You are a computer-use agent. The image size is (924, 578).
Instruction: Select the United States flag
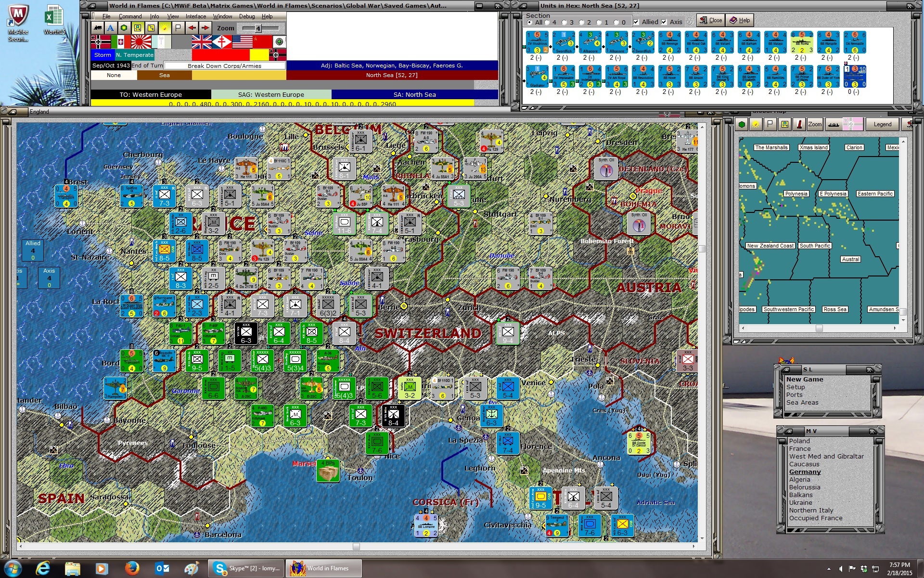point(242,42)
